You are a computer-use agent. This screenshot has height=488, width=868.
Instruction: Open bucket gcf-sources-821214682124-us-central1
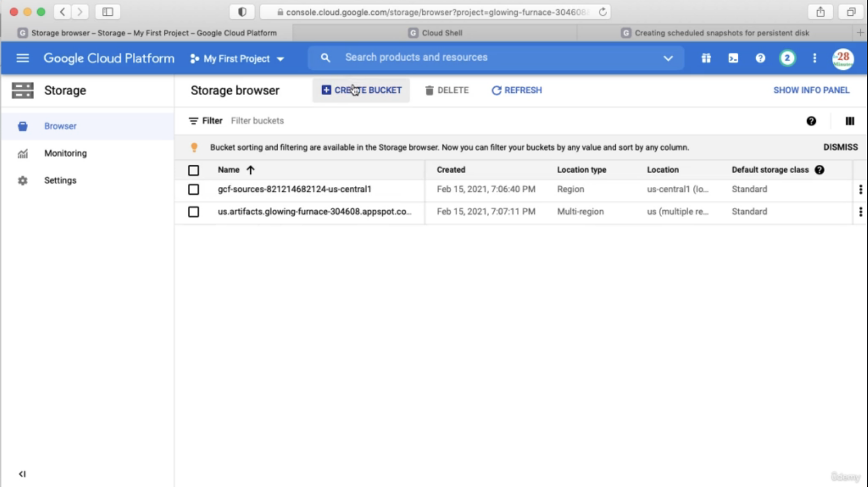(x=295, y=189)
